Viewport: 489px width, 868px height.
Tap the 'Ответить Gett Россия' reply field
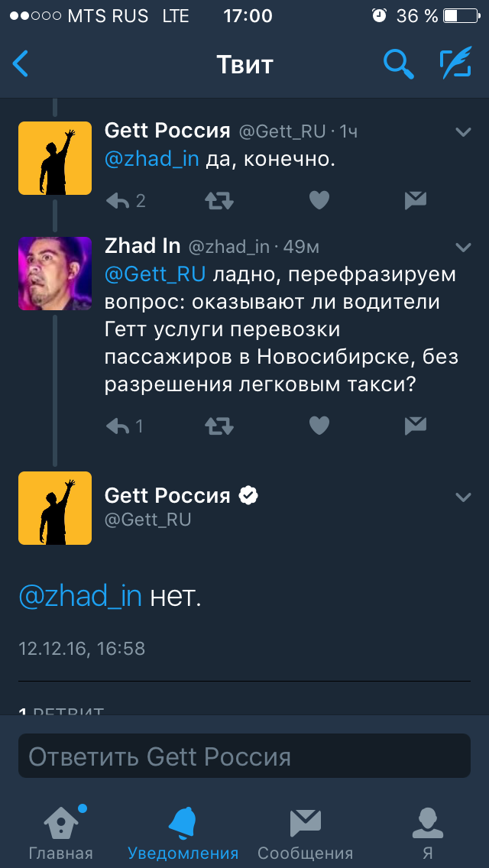pyautogui.click(x=244, y=756)
